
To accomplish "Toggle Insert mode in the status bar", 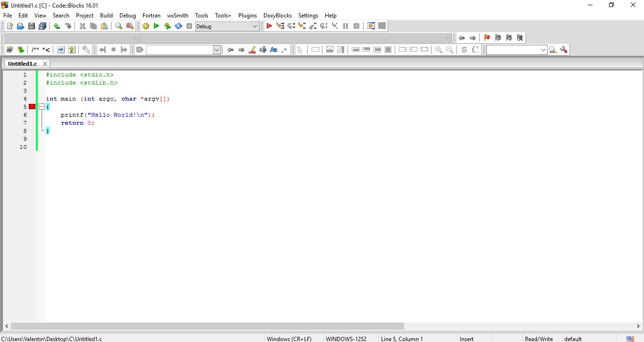I will 466,339.
